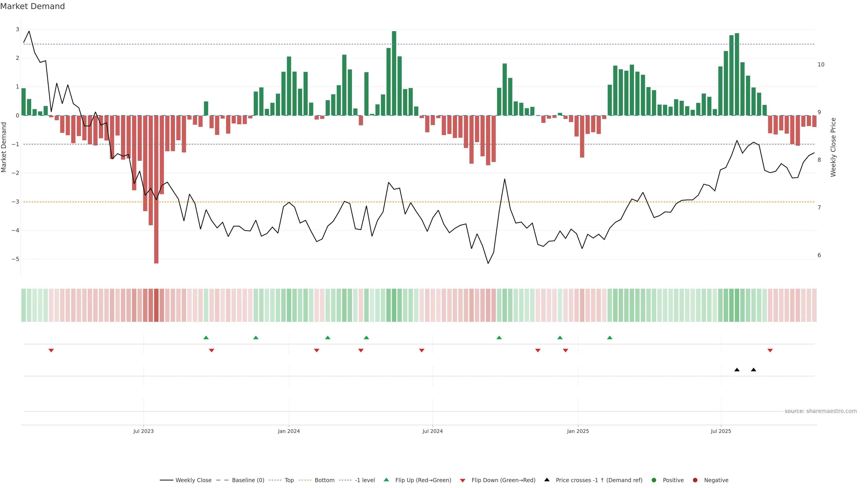Click the Negative red circle legend icon

[x=695, y=480]
